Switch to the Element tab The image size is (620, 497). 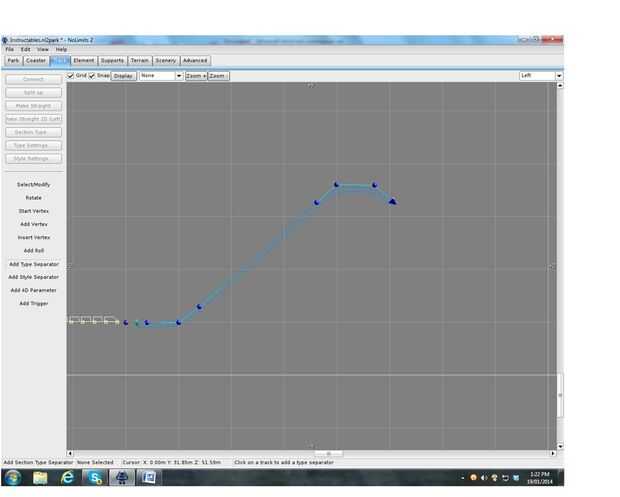tap(84, 60)
